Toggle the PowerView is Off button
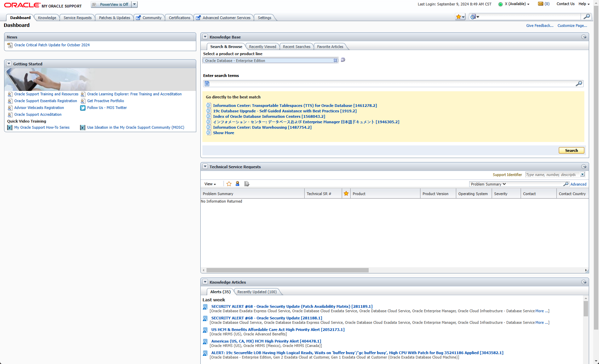599x364 pixels. pos(111,4)
